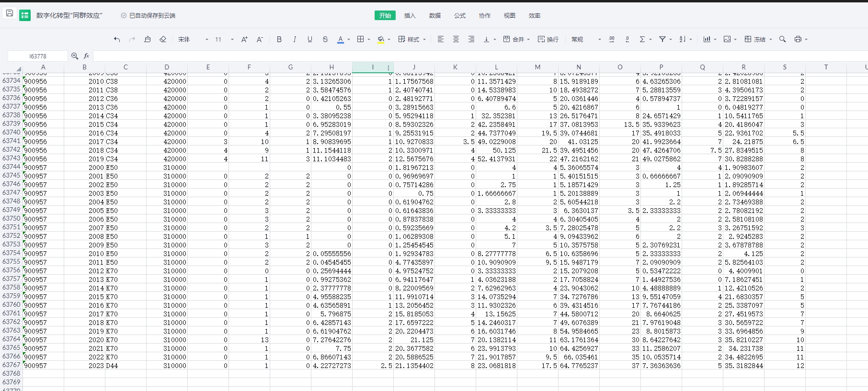Screen dimensions: 868x391
Task: Apply the blue font color A
Action: point(341,39)
